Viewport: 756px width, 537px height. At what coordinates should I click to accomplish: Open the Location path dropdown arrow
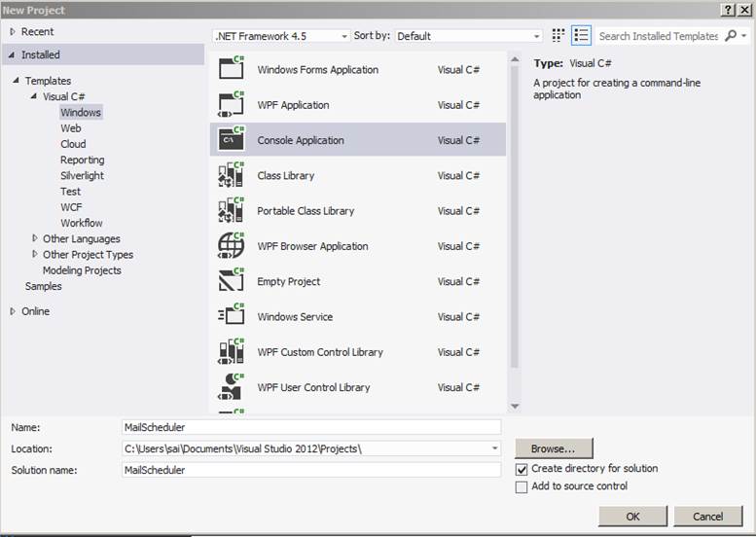pos(494,448)
